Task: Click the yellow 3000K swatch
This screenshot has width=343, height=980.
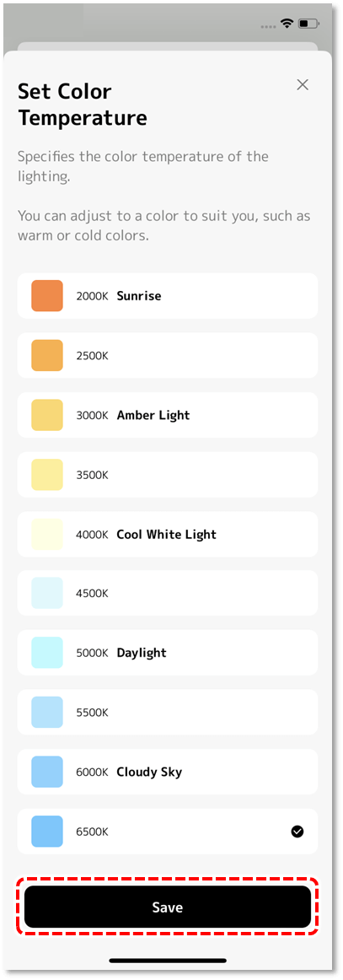Action: click(47, 415)
